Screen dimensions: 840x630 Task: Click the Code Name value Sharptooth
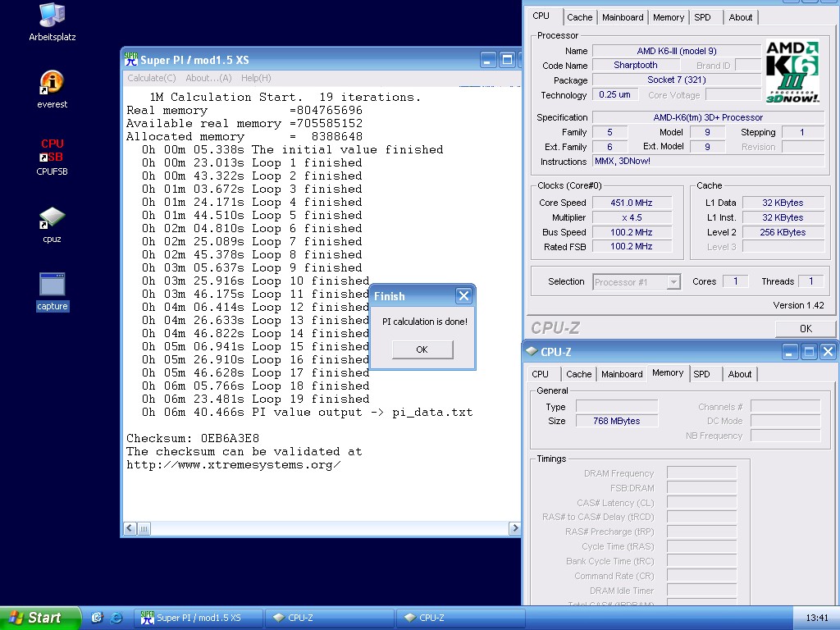click(x=636, y=66)
